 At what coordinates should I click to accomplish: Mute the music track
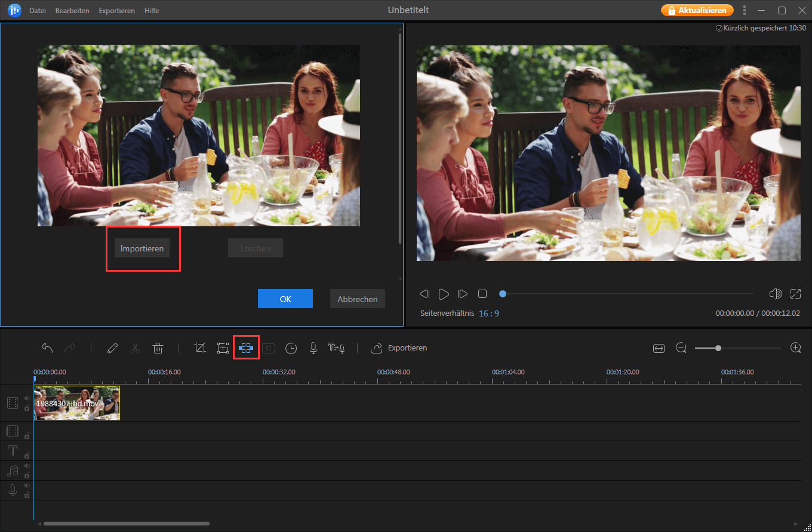pyautogui.click(x=27, y=466)
